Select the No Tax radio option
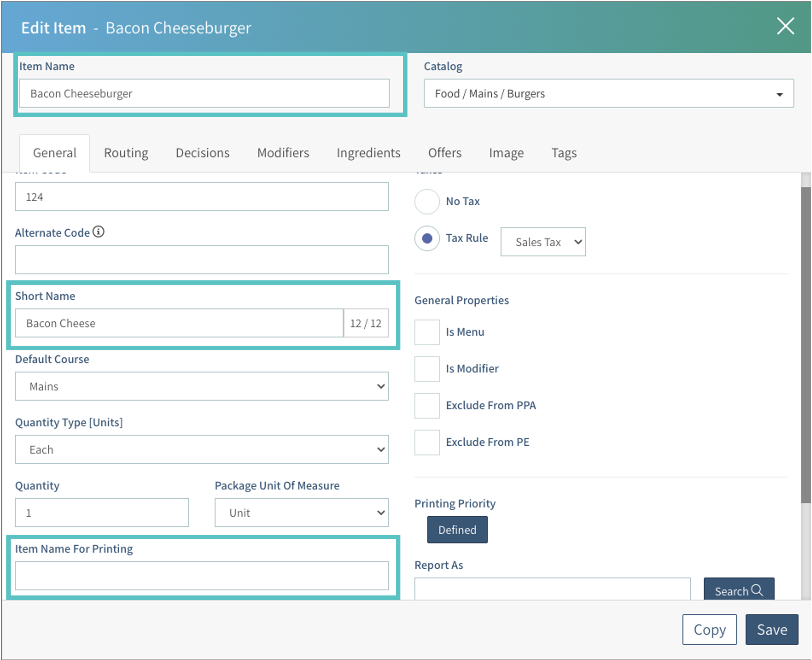 tap(427, 201)
